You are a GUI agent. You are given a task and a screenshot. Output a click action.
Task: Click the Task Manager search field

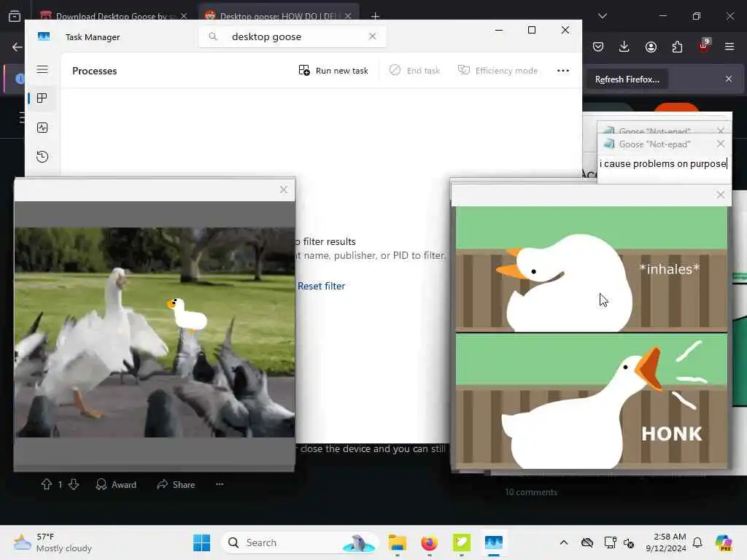click(292, 36)
